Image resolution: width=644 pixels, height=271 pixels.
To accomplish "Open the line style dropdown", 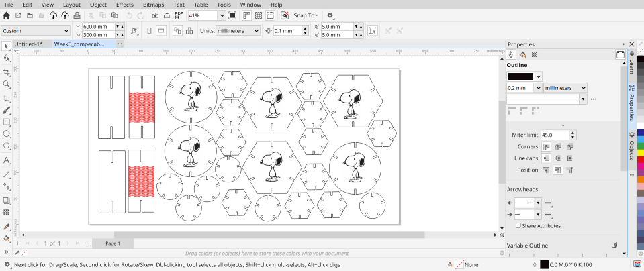I will (x=583, y=99).
